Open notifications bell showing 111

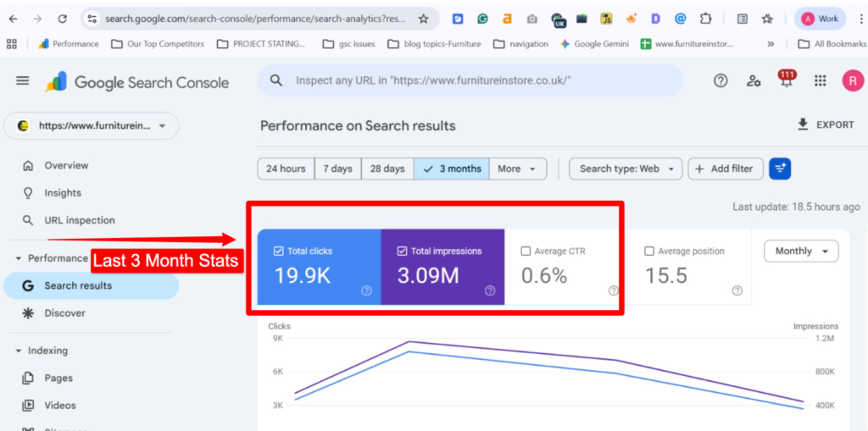[787, 80]
